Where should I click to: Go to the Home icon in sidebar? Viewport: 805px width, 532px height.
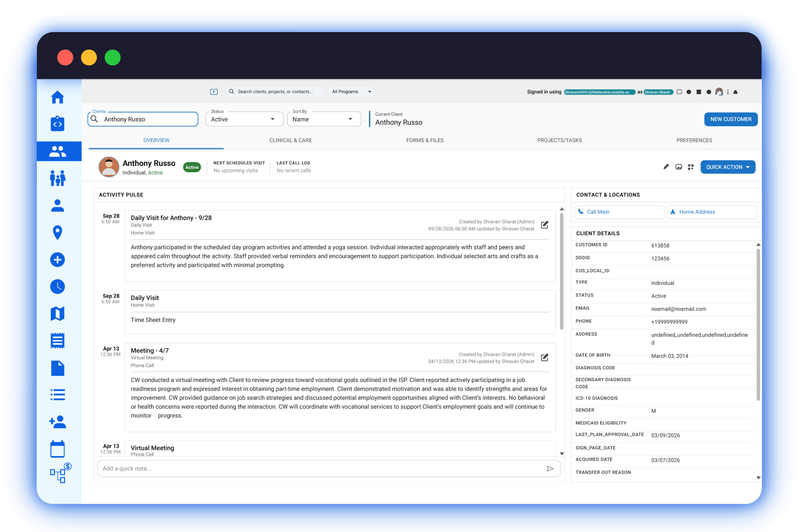(57, 97)
